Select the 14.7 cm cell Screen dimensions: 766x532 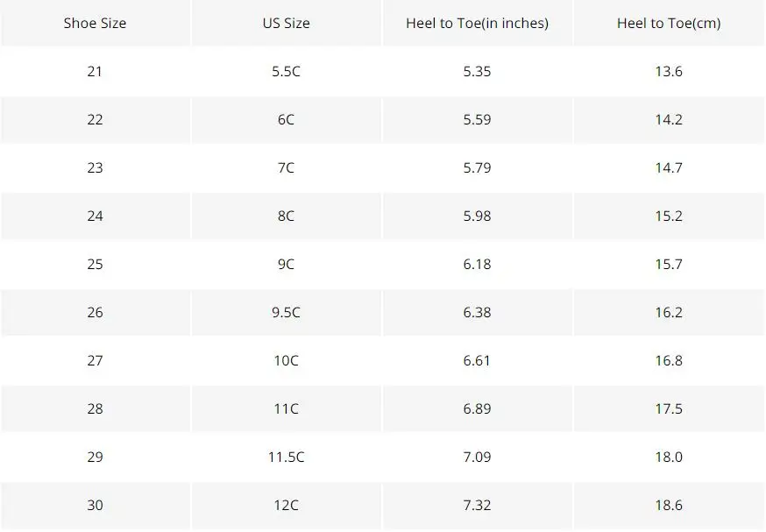[669, 167]
